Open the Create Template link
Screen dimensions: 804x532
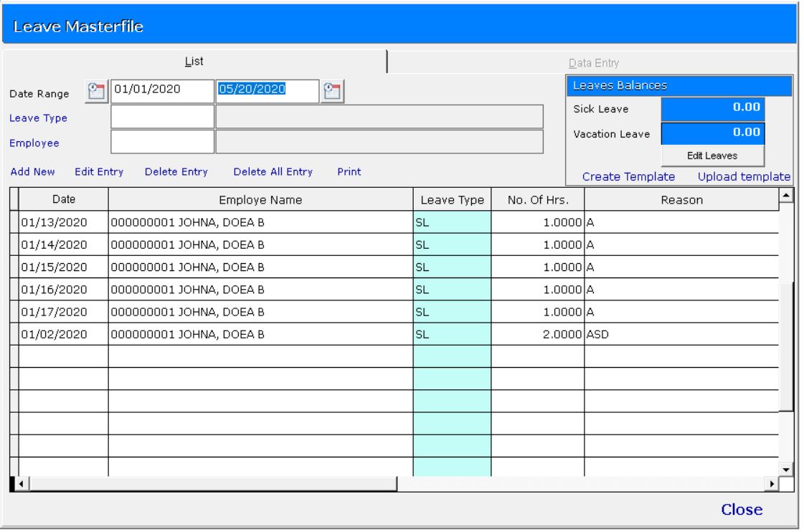628,176
